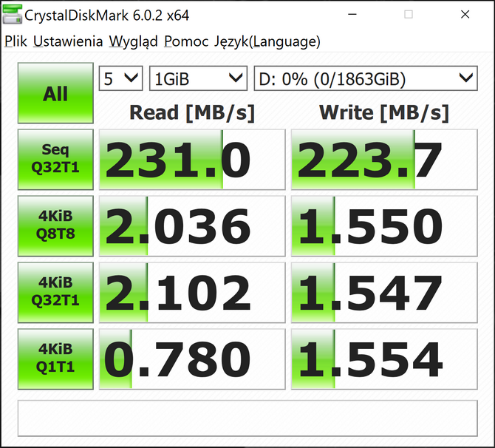The image size is (495, 448).
Task: Click the 4KiB Q1T1 write value 1.554
Action: click(x=384, y=359)
